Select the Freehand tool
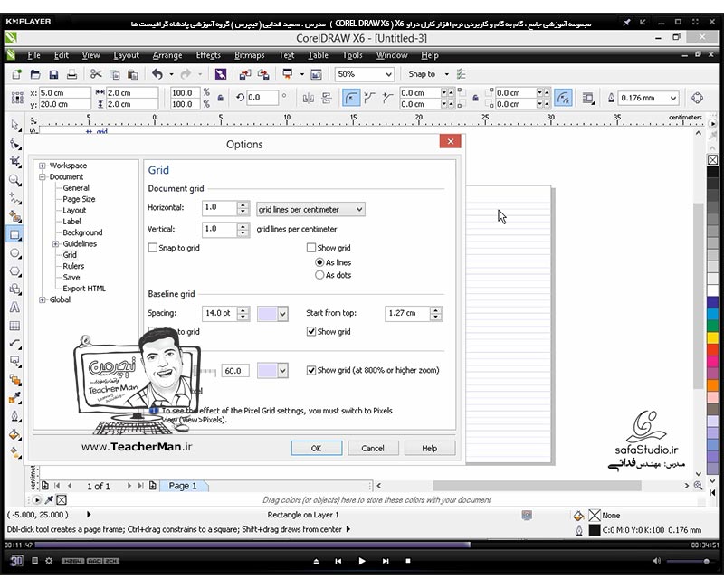This screenshot has height=588, width=724. tap(15, 198)
